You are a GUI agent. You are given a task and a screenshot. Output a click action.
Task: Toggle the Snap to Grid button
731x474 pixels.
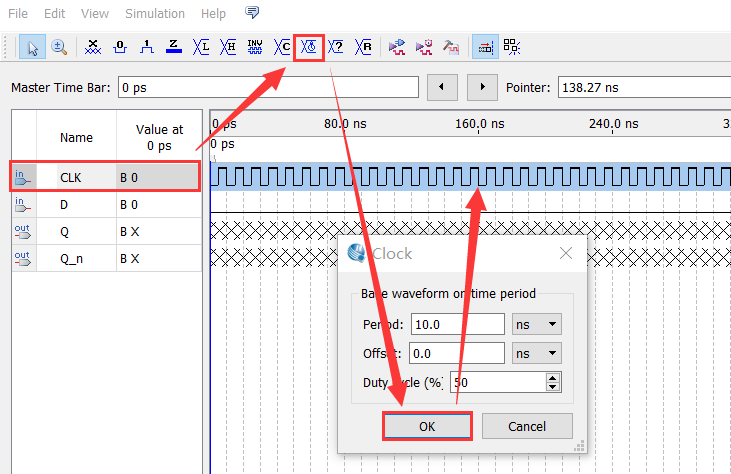485,47
